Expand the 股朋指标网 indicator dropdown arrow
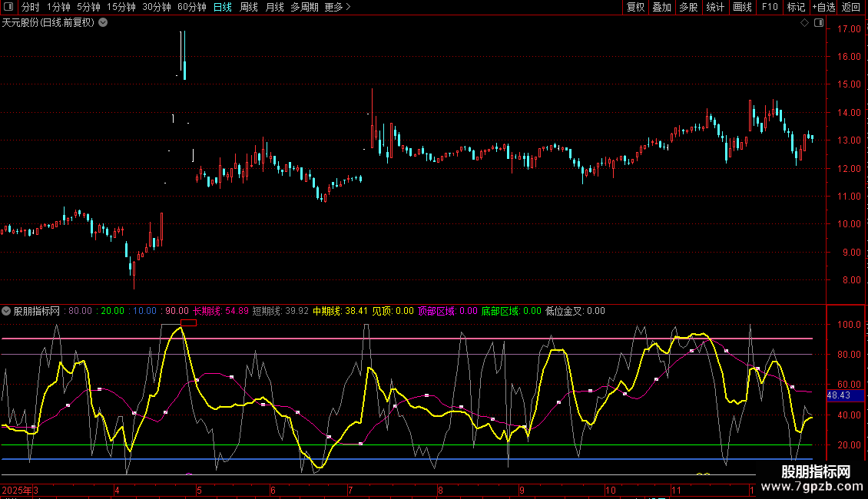This screenshot has width=868, height=499. click(6, 311)
